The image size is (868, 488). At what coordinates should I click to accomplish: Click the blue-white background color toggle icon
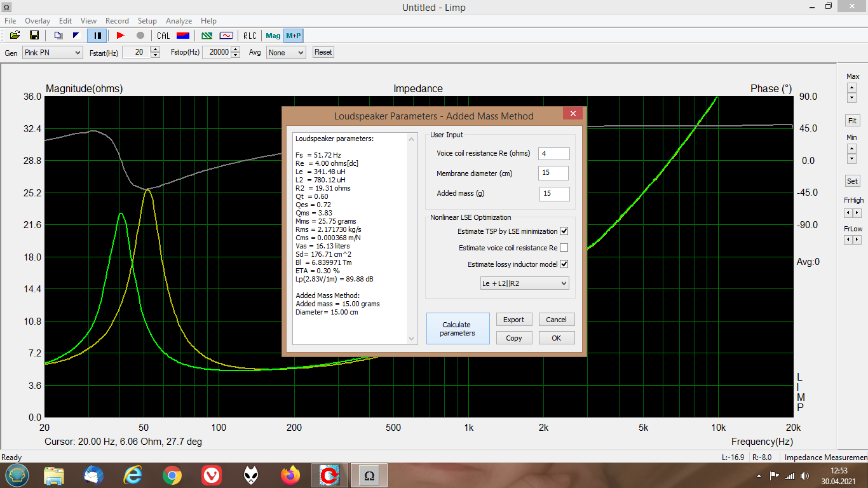[77, 36]
